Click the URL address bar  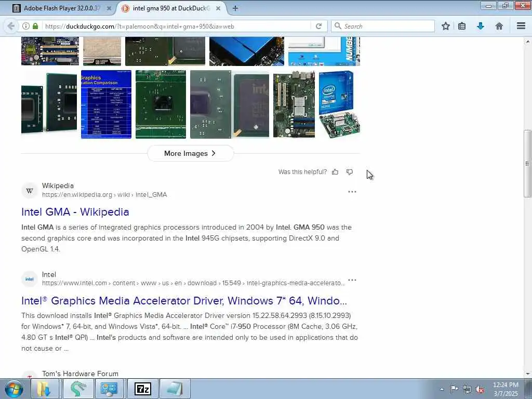click(x=177, y=26)
